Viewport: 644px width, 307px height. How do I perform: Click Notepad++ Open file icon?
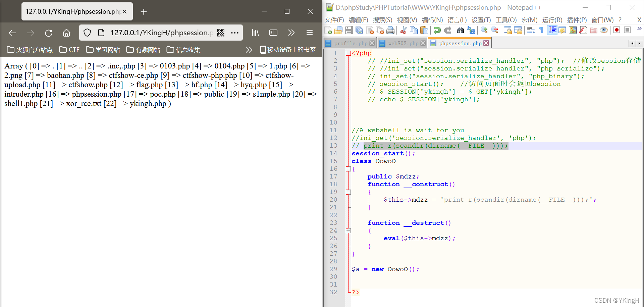[x=338, y=31]
